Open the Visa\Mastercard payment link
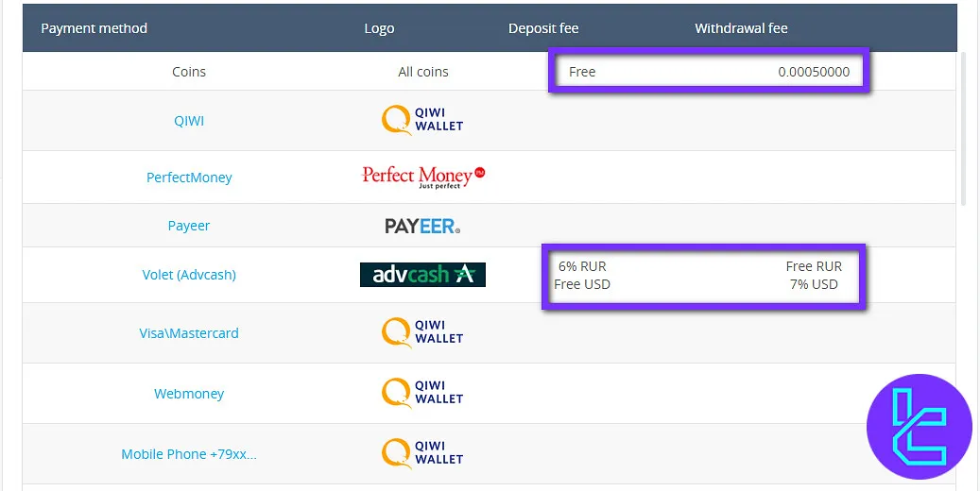 coord(189,333)
